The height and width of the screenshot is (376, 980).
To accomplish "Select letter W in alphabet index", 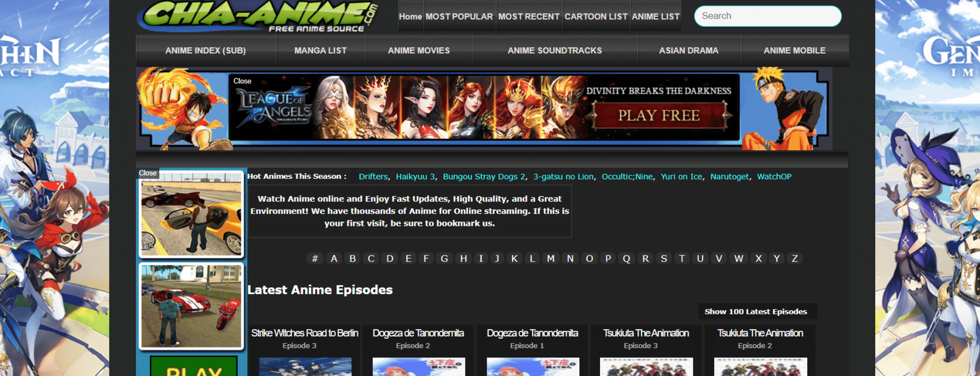I will [x=739, y=258].
